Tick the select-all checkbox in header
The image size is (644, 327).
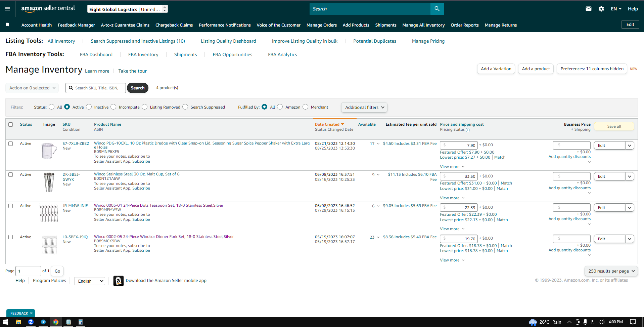(x=11, y=124)
